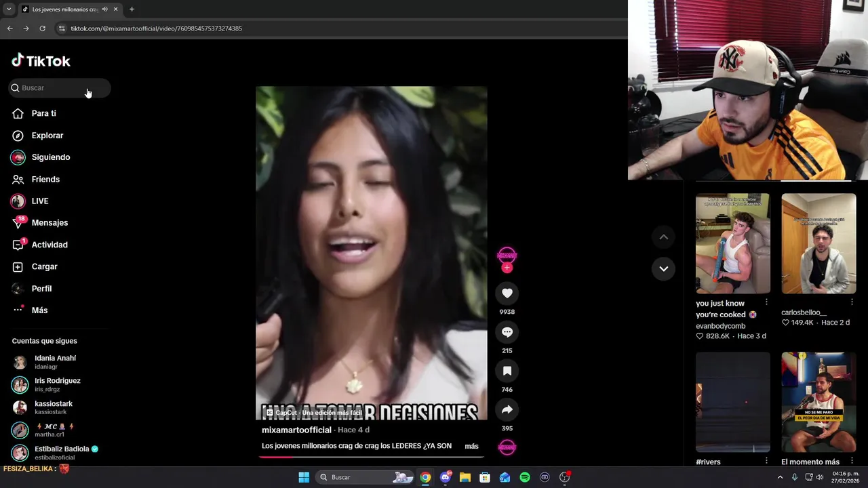The width and height of the screenshot is (868, 488).
Task: Expand caption with the 'más' link
Action: point(471,446)
